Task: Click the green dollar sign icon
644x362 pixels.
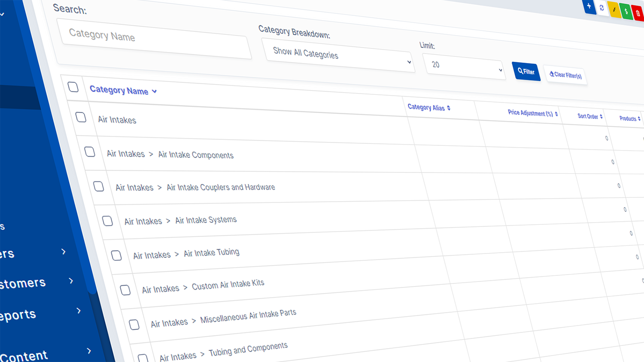Action: [626, 12]
